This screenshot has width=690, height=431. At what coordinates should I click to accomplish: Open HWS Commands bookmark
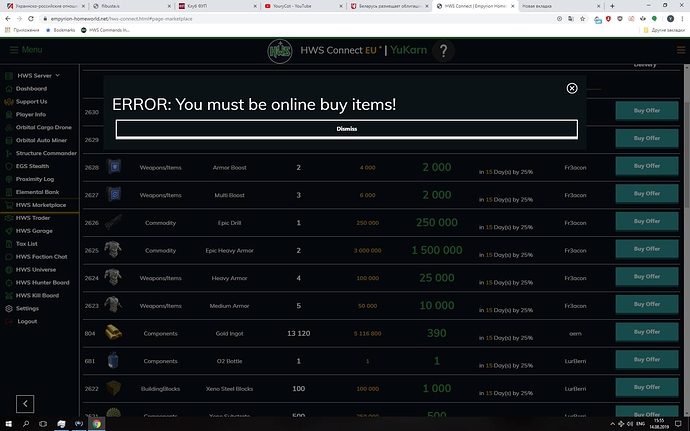105,30
